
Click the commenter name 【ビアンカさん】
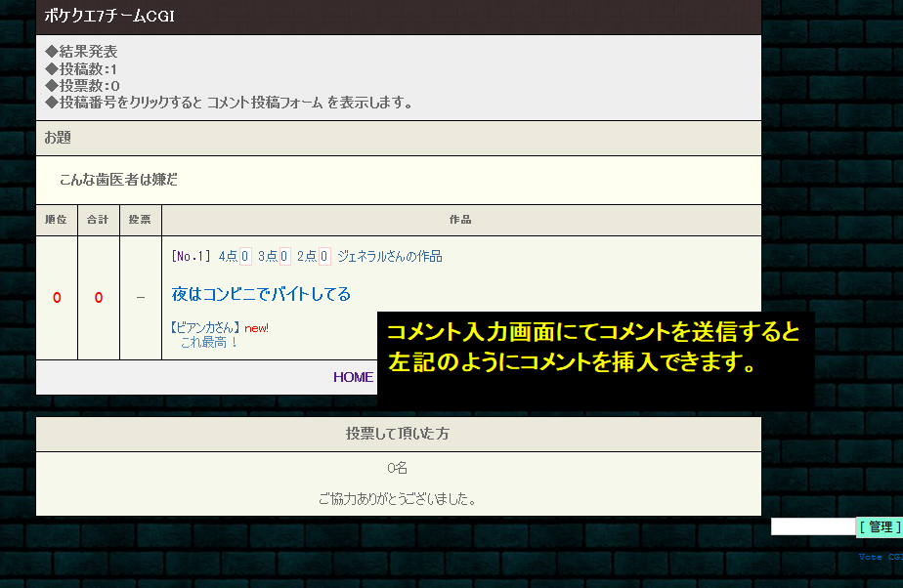pyautogui.click(x=205, y=328)
